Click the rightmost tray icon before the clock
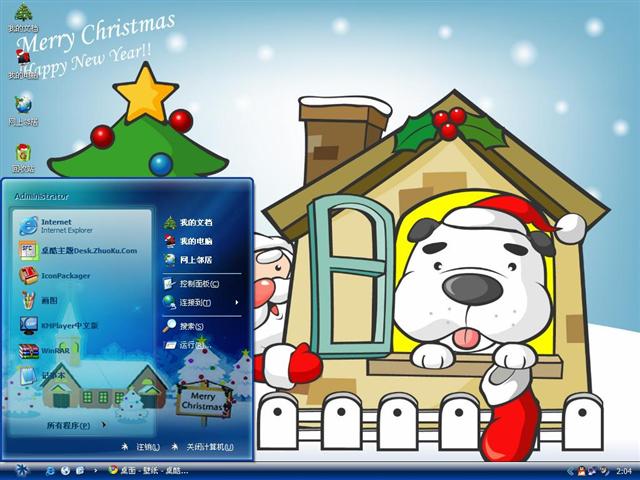640x480 pixels. (x=604, y=472)
